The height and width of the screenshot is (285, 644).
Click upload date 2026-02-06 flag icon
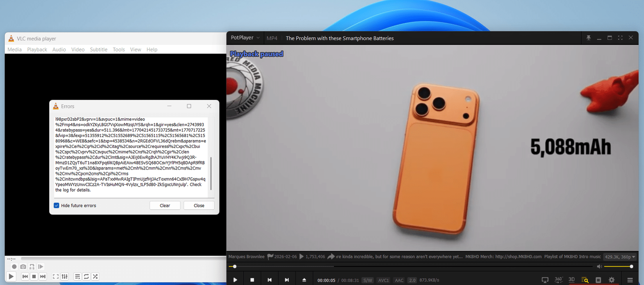pyautogui.click(x=270, y=257)
